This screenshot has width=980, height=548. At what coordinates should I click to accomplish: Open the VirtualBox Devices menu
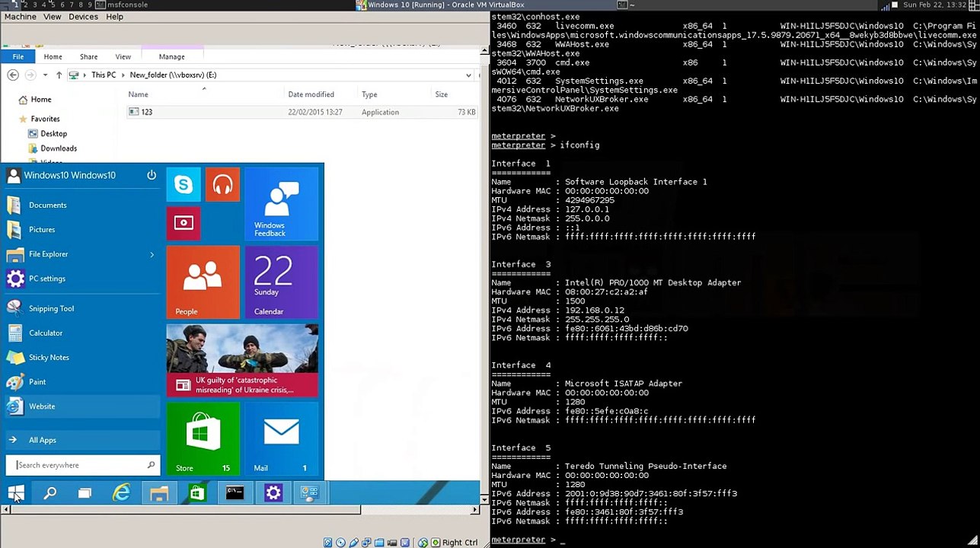83,17
